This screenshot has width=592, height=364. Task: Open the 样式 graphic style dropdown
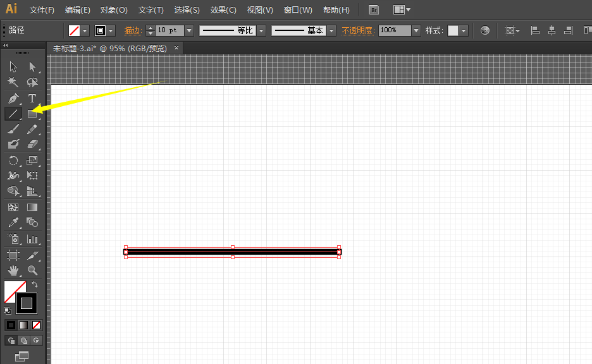click(464, 30)
